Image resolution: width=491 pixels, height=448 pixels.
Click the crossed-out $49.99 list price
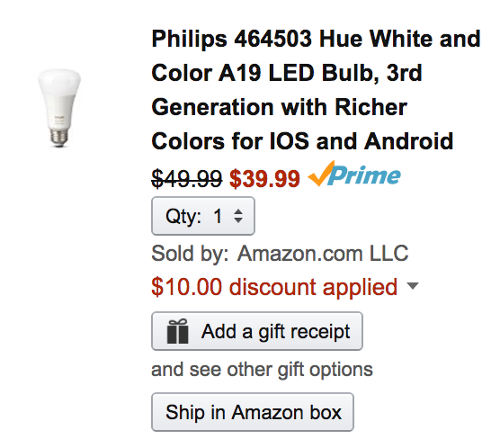pyautogui.click(x=187, y=179)
